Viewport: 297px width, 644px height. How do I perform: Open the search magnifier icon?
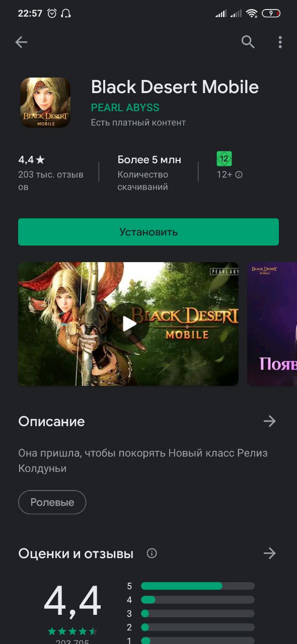(x=248, y=42)
